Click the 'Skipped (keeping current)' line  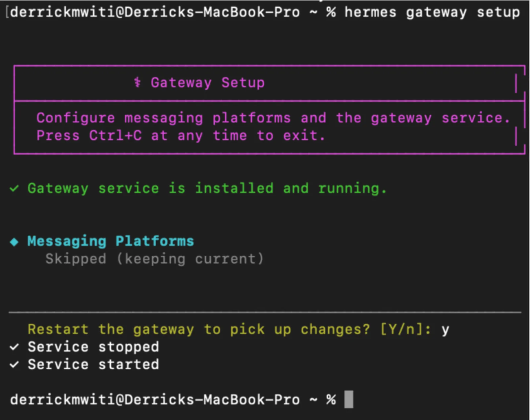point(155,259)
